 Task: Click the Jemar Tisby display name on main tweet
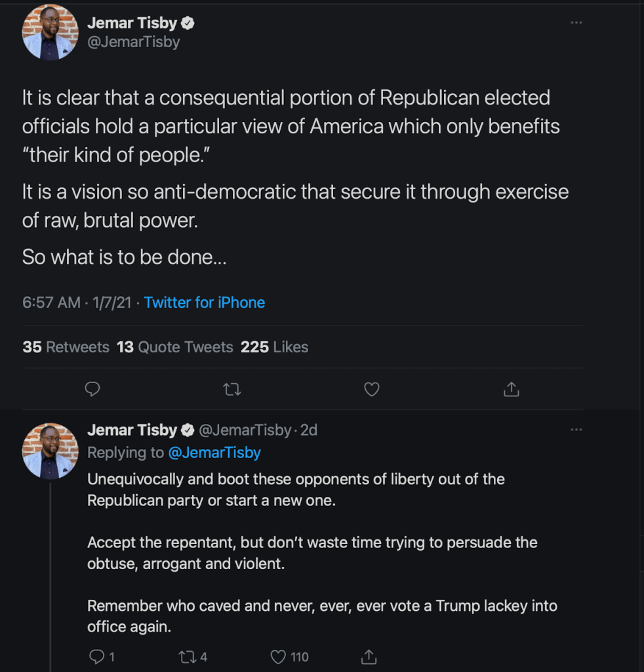[132, 23]
